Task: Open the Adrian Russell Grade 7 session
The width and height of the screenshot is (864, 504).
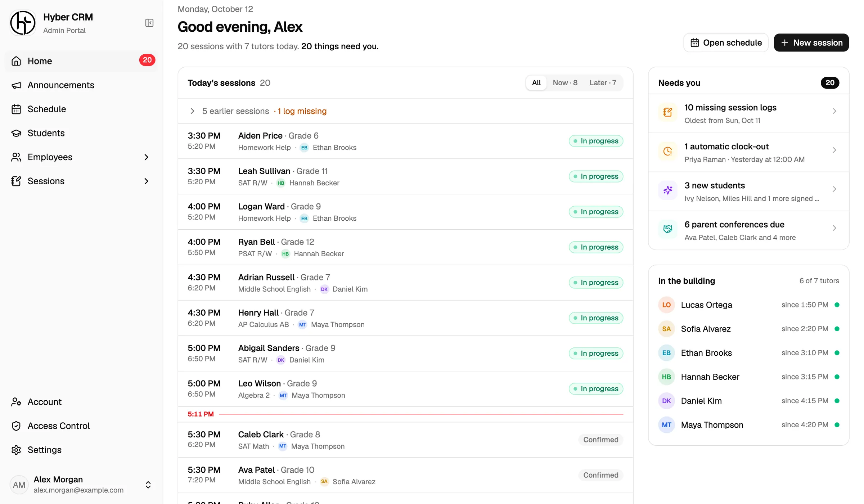Action: 405,283
